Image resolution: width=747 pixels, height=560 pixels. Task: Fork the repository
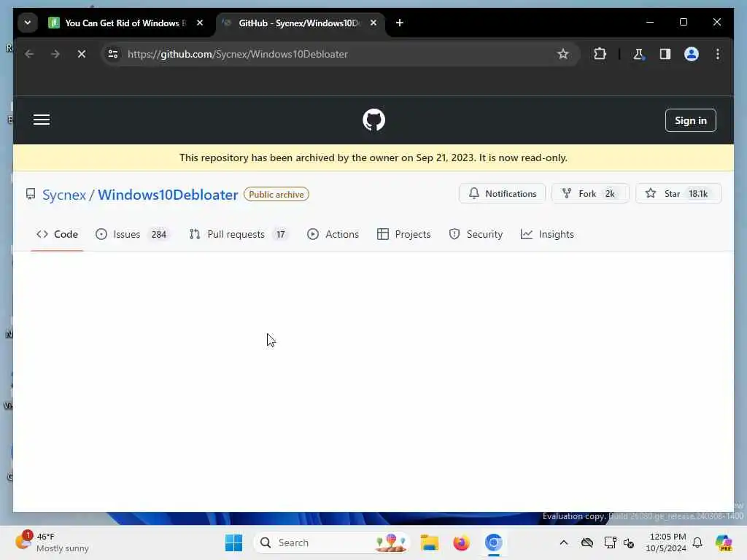[590, 193]
